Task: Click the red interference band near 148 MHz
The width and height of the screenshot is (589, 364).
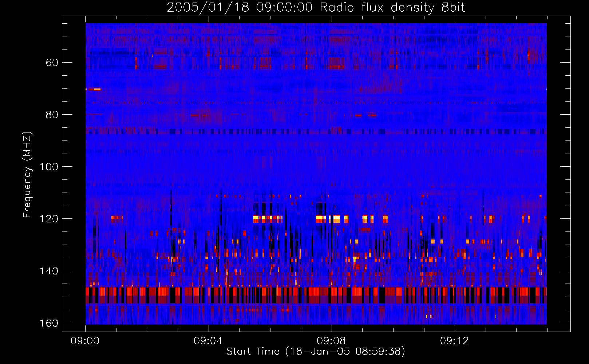Action: click(x=316, y=292)
